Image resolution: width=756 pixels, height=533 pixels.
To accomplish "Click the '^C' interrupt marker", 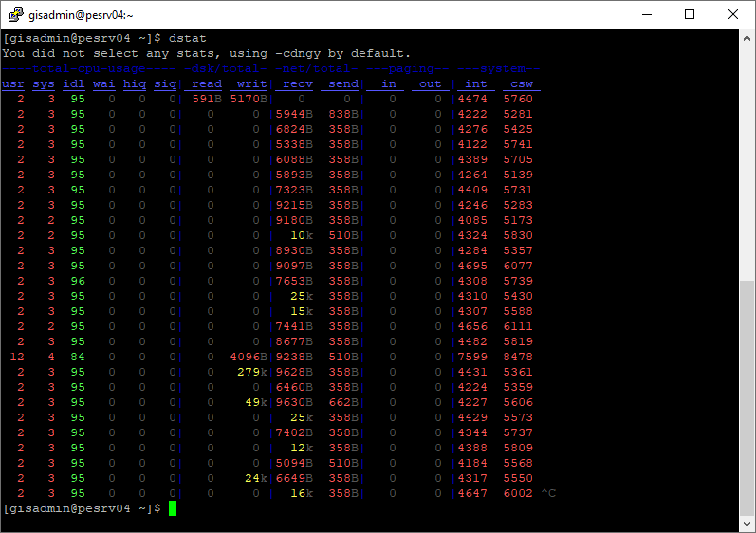I will click(x=548, y=493).
